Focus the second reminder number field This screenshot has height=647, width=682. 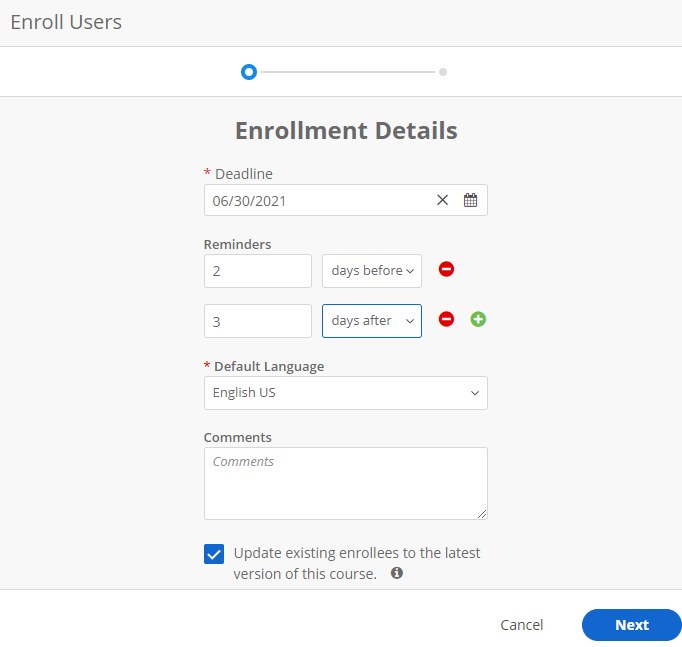257,321
